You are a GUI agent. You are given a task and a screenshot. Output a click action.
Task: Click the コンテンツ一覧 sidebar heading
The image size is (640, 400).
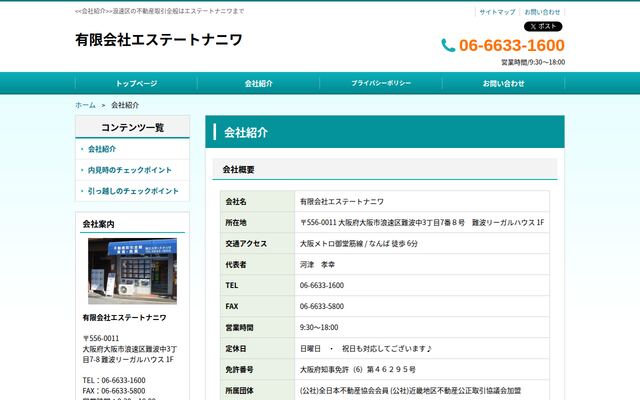click(x=133, y=127)
